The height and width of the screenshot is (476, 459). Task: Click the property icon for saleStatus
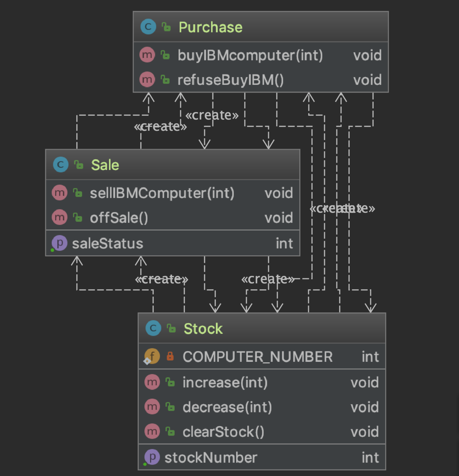coord(59,243)
